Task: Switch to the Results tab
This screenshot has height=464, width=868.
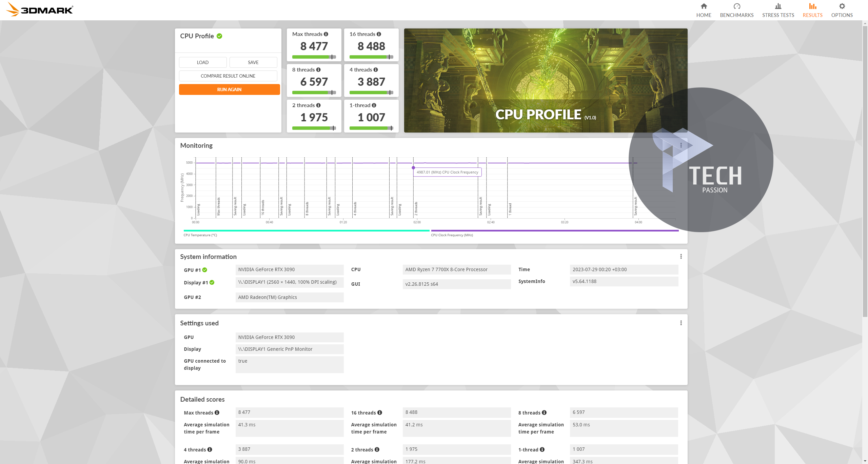Action: pos(812,10)
